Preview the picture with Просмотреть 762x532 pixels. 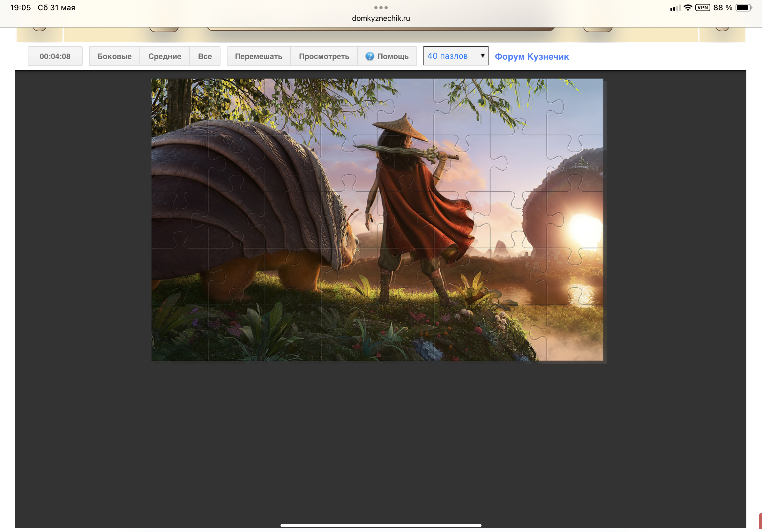(324, 56)
